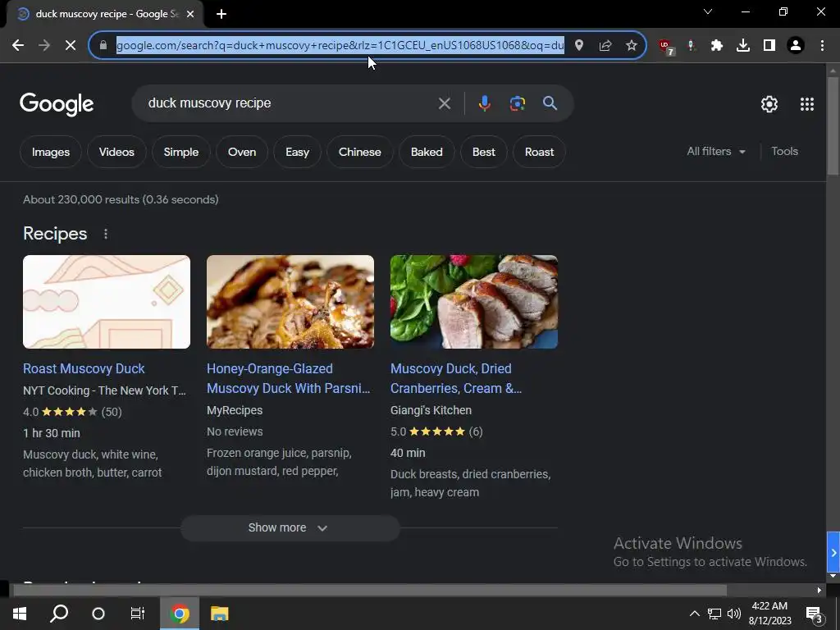
Task: Open the 4:22 AM clock and date
Action: coord(769,614)
